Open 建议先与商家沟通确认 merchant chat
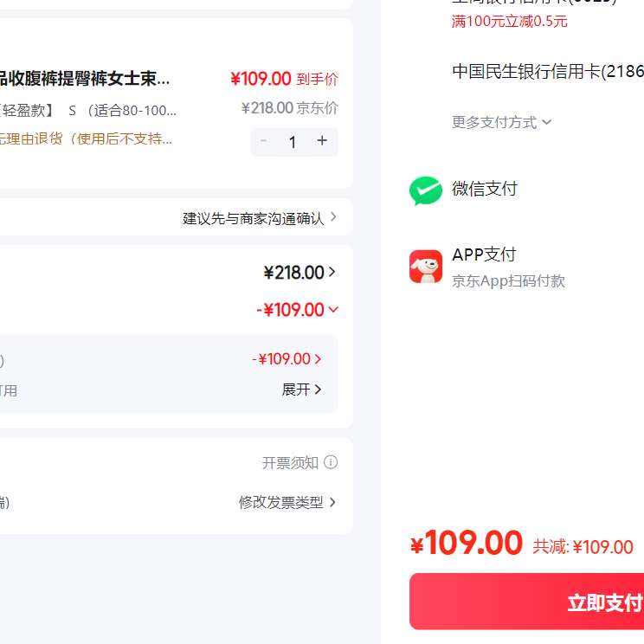 click(260, 218)
